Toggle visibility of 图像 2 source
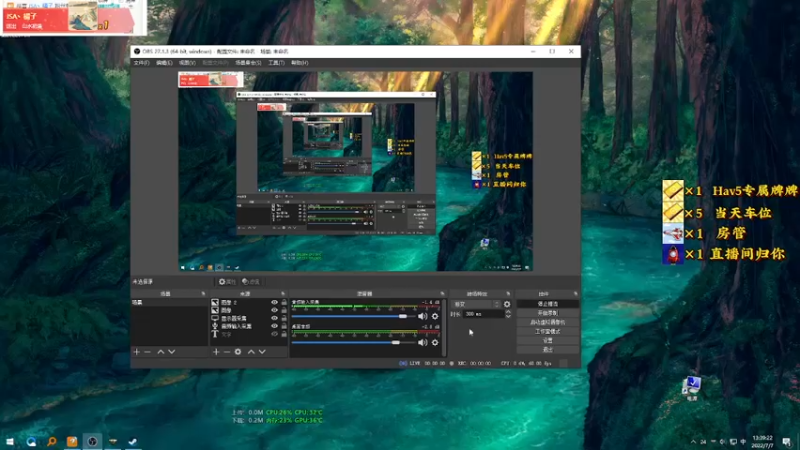Image resolution: width=800 pixels, height=450 pixels. (274, 303)
